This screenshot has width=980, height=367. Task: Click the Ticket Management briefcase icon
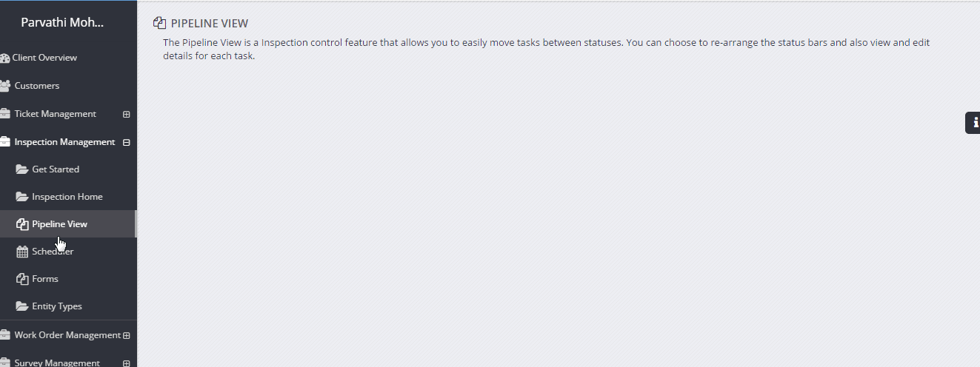(x=4, y=114)
